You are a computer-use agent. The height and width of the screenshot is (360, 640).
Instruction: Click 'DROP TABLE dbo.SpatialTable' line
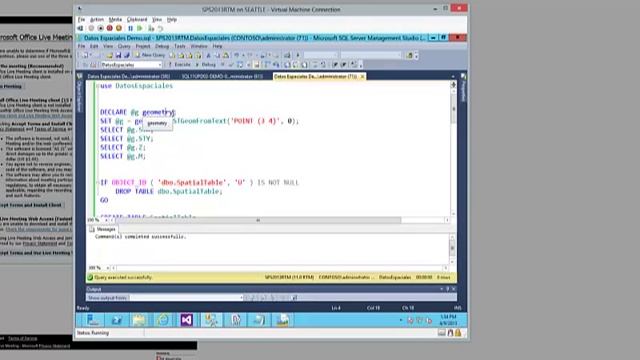(x=169, y=191)
